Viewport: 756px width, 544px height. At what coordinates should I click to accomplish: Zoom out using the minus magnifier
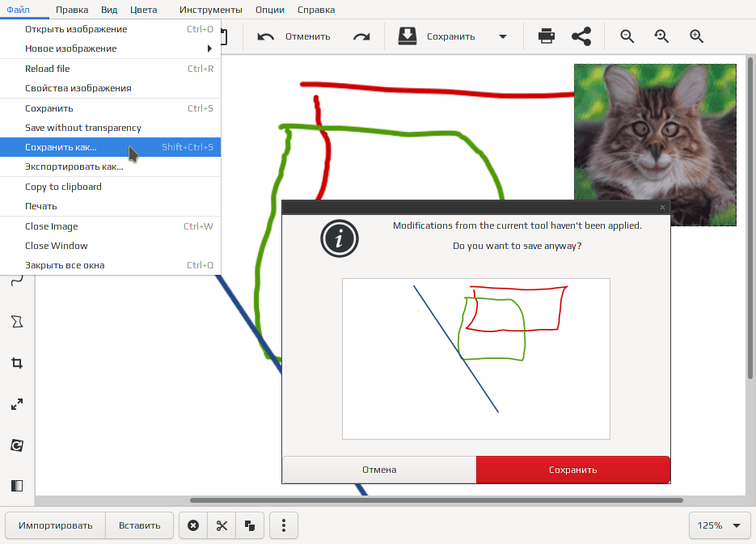point(627,36)
